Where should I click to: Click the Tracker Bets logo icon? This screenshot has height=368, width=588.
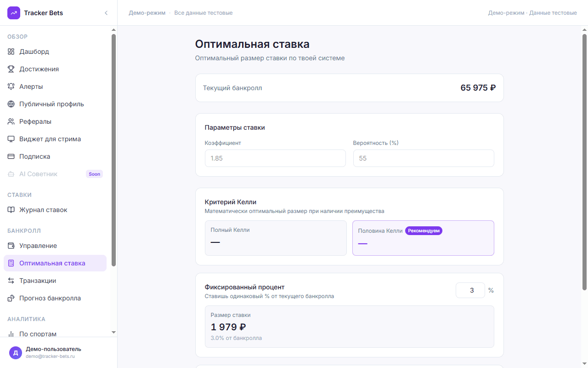pos(14,13)
